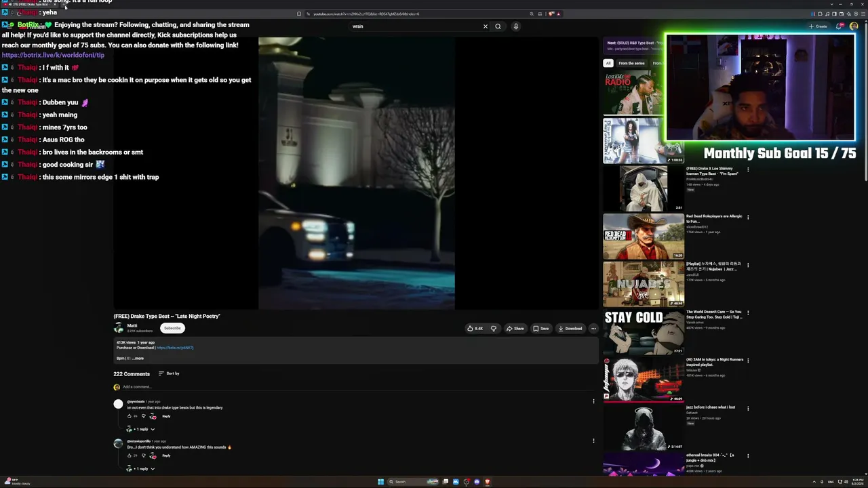Image resolution: width=868 pixels, height=488 pixels.
Task: Open the Sort by comments dropdown
Action: tap(169, 373)
